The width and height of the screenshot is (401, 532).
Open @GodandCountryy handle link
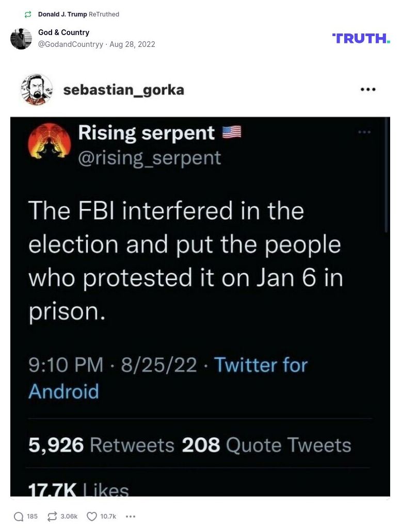click(x=71, y=44)
